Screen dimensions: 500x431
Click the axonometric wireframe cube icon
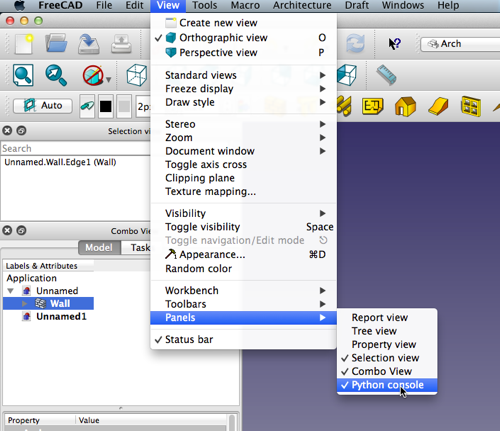click(x=137, y=75)
